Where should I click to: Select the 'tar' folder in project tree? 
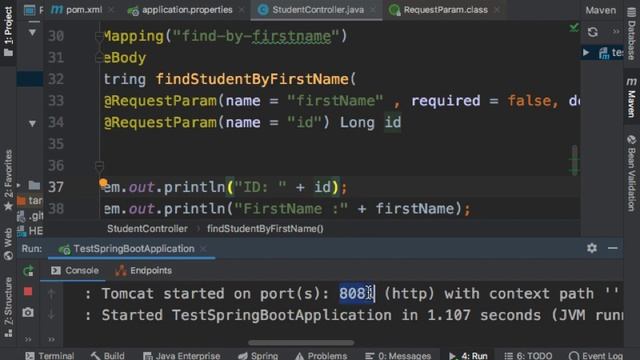pyautogui.click(x=30, y=200)
